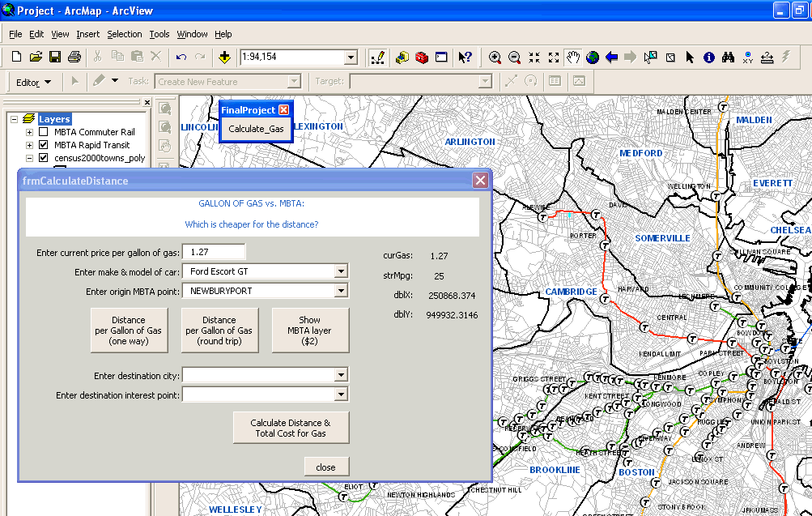Select the Zoom Out tool
Screen dimensions: 812x516
[514, 57]
